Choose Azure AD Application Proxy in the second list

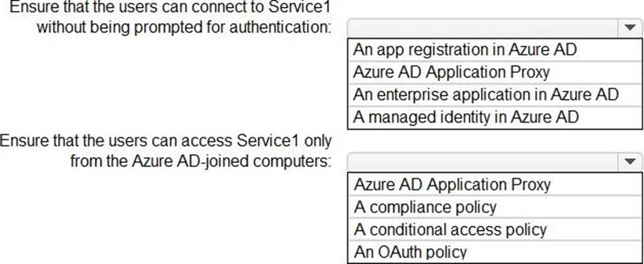(495, 185)
